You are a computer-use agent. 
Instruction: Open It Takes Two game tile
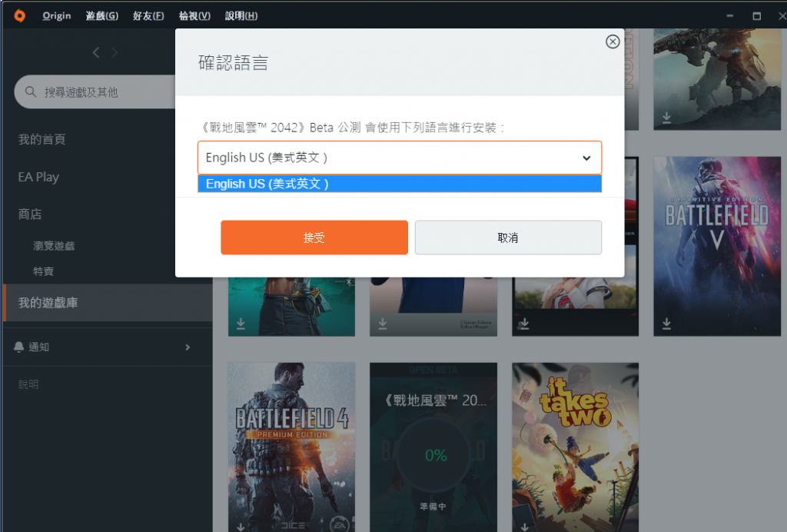(575, 447)
